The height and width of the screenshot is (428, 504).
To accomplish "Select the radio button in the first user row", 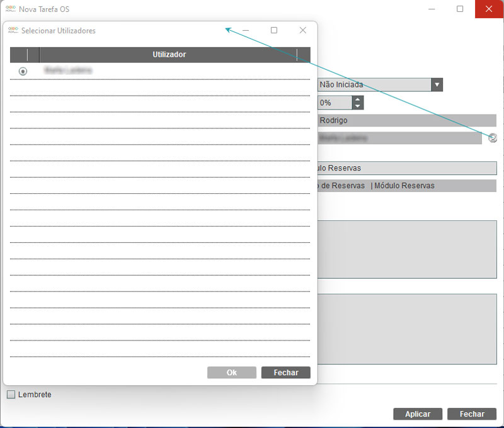I will (23, 71).
